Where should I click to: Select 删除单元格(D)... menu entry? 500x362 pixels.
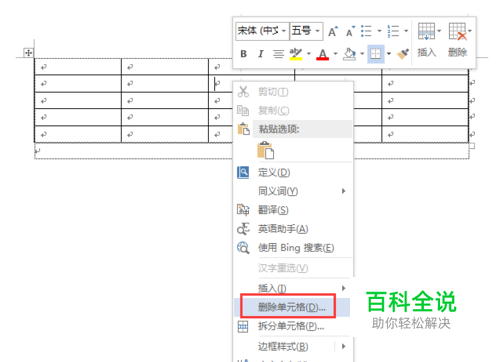(292, 307)
